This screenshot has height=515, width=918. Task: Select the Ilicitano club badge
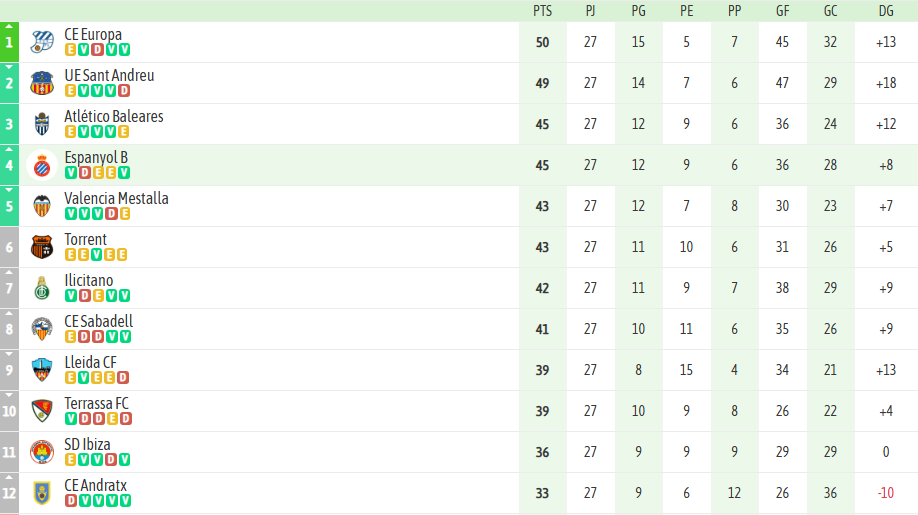coord(41,288)
